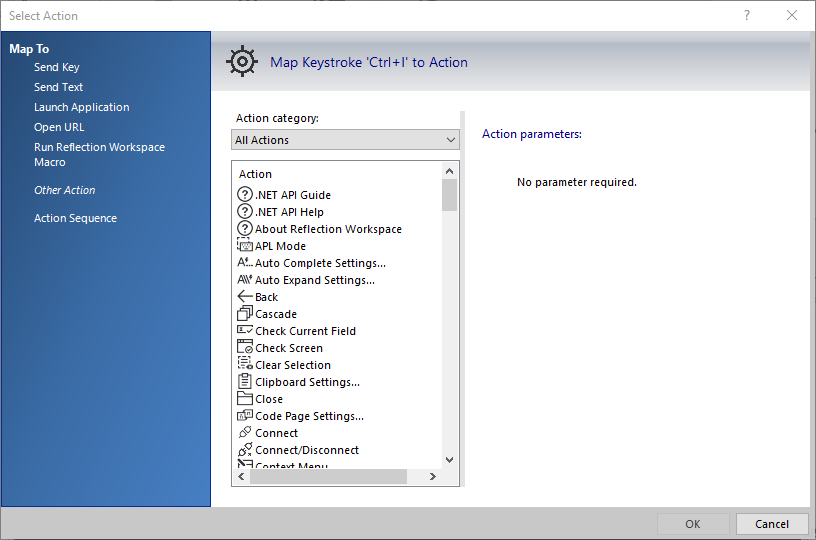This screenshot has height=540, width=816.
Task: Select 'Clear Selection' list text
Action: [x=293, y=365]
